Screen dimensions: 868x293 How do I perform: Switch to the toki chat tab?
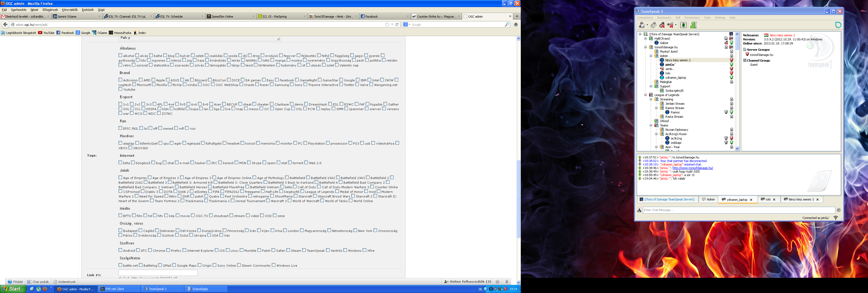click(x=769, y=200)
